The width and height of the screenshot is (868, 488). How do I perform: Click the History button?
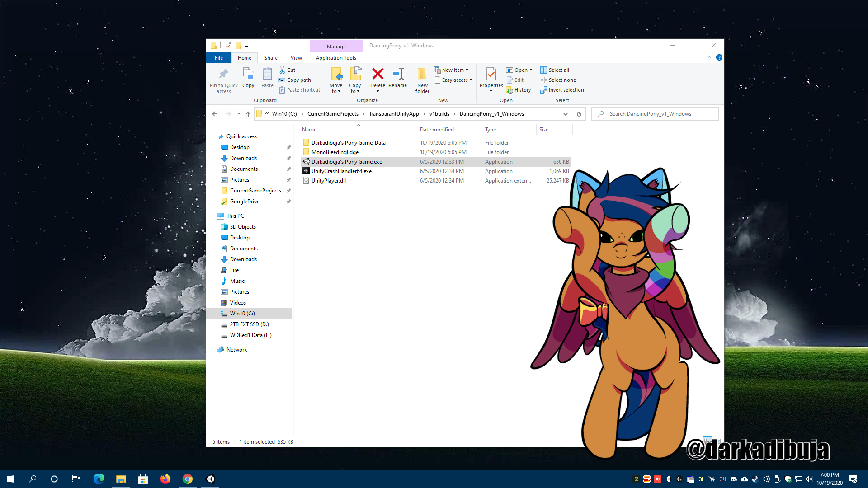pyautogui.click(x=519, y=90)
